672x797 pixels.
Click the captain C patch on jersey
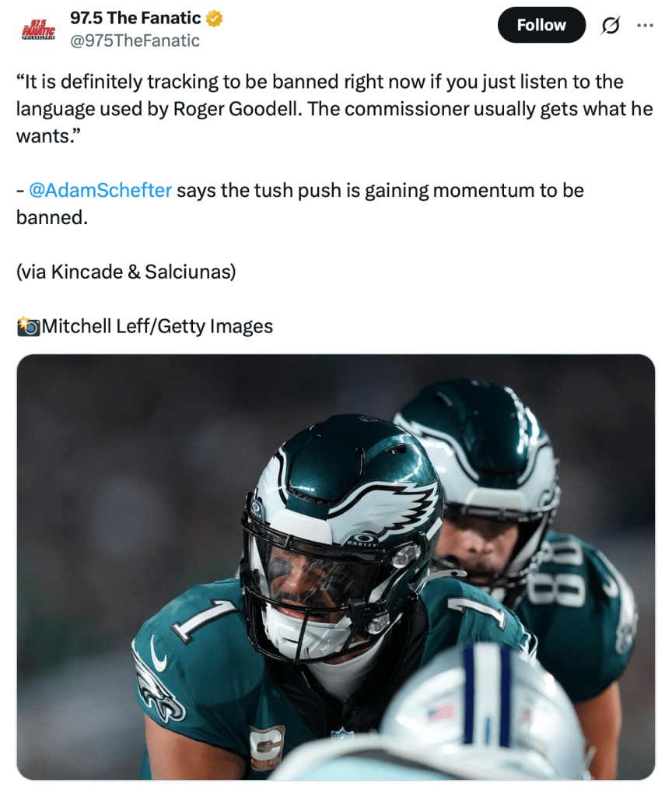coord(266,747)
